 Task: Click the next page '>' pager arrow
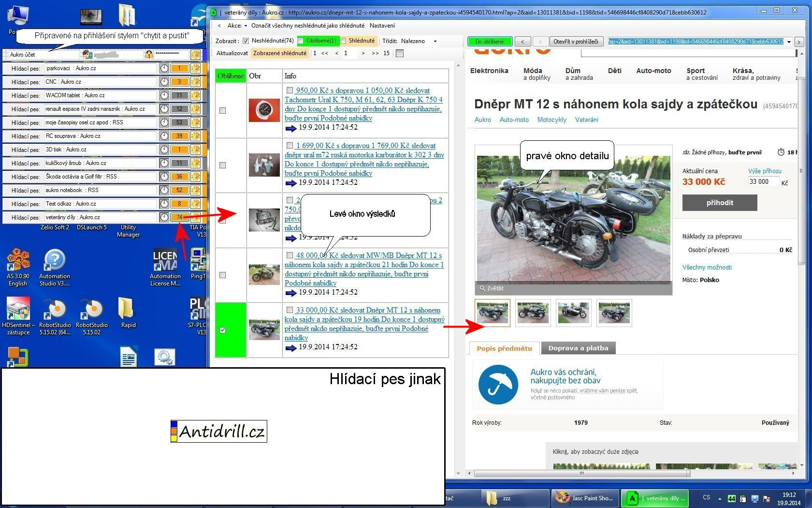(x=363, y=53)
